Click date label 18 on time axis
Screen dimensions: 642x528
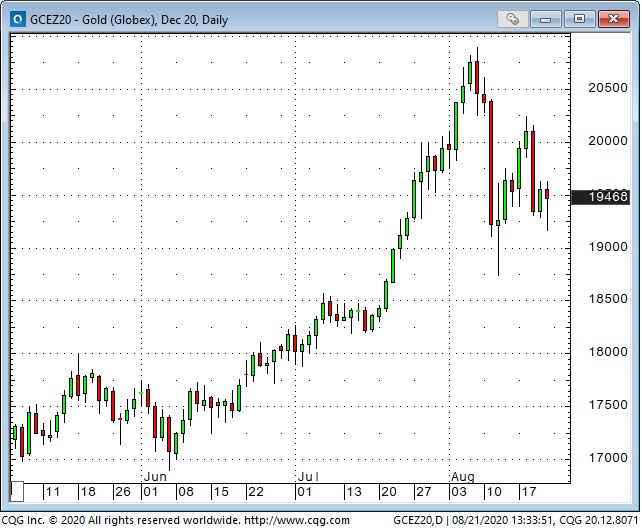(88, 492)
